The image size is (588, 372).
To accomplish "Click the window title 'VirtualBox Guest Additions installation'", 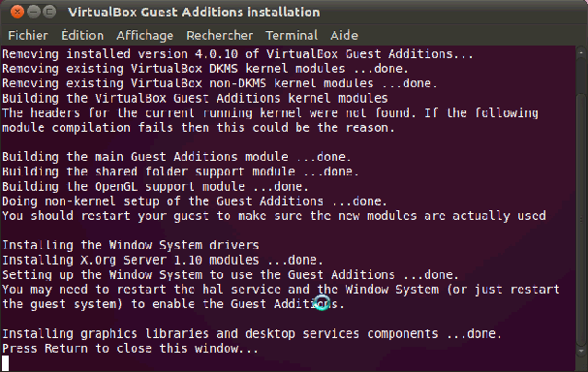I will click(x=194, y=12).
